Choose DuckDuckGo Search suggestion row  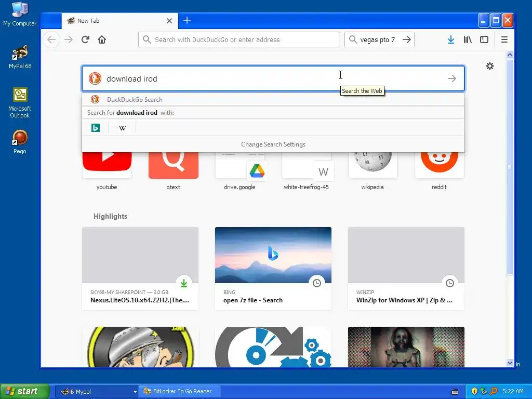tap(273, 99)
